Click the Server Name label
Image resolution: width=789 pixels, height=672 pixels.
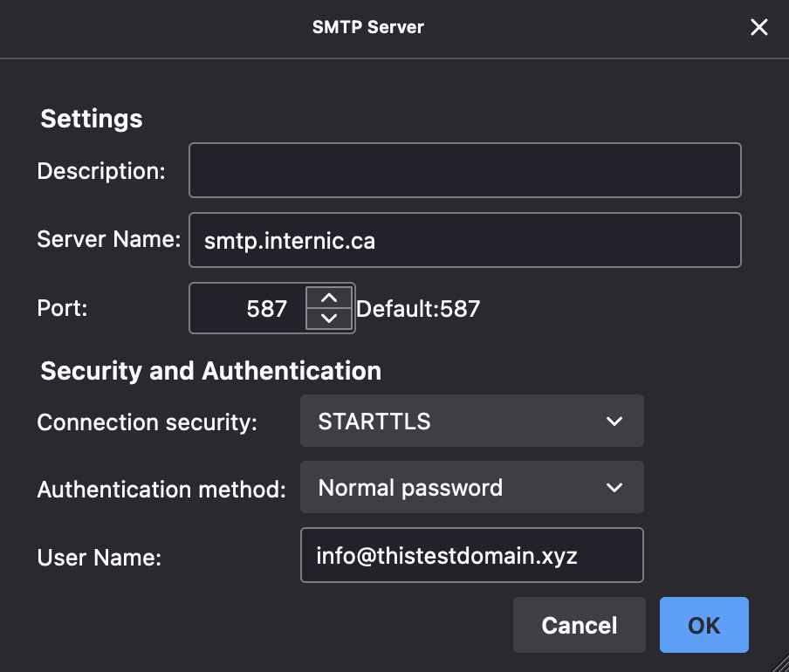point(109,239)
